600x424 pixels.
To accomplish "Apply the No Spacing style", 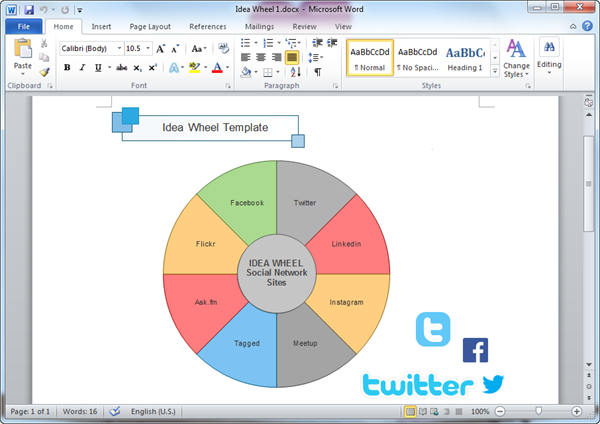I will [417, 58].
